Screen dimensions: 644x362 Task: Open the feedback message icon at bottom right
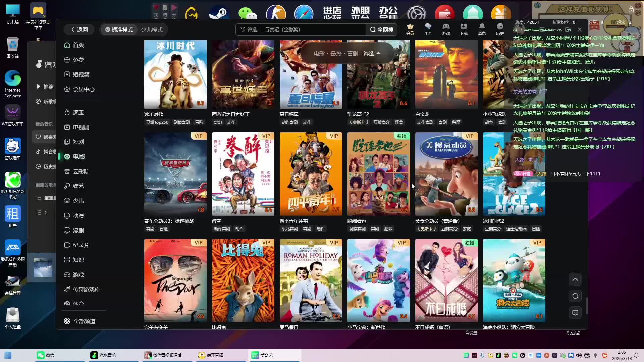point(575,313)
